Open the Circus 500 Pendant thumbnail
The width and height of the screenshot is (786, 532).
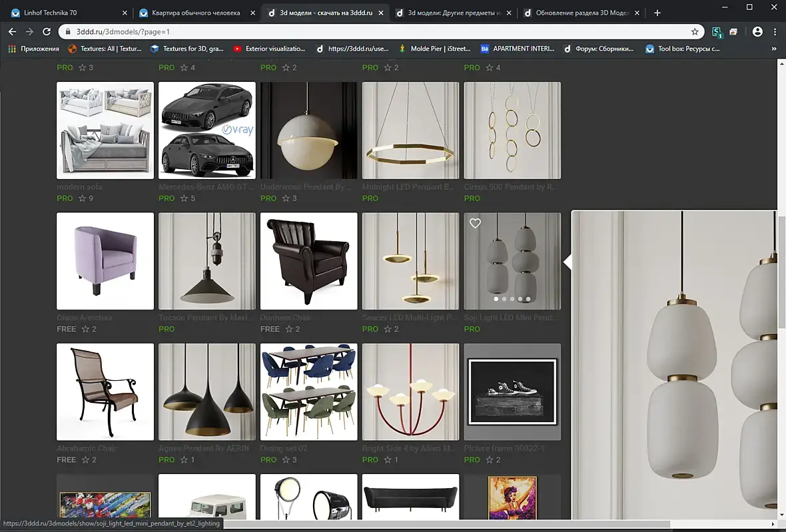(x=512, y=131)
